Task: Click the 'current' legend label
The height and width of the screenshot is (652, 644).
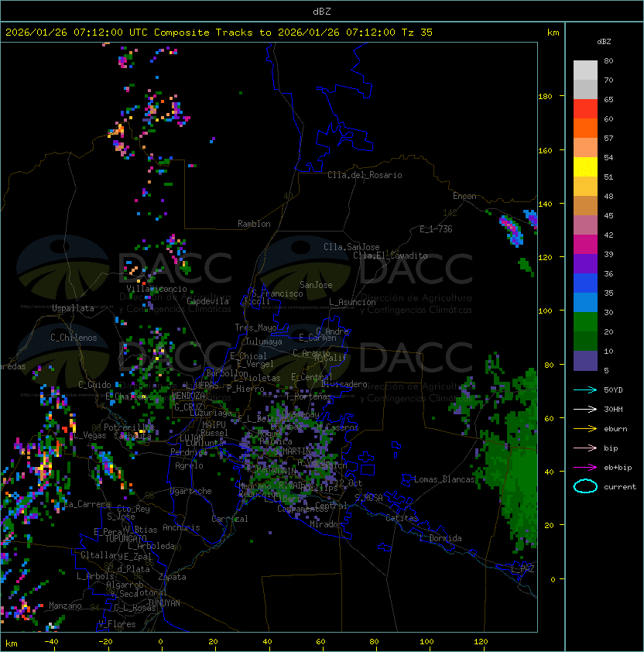Action: pos(620,487)
